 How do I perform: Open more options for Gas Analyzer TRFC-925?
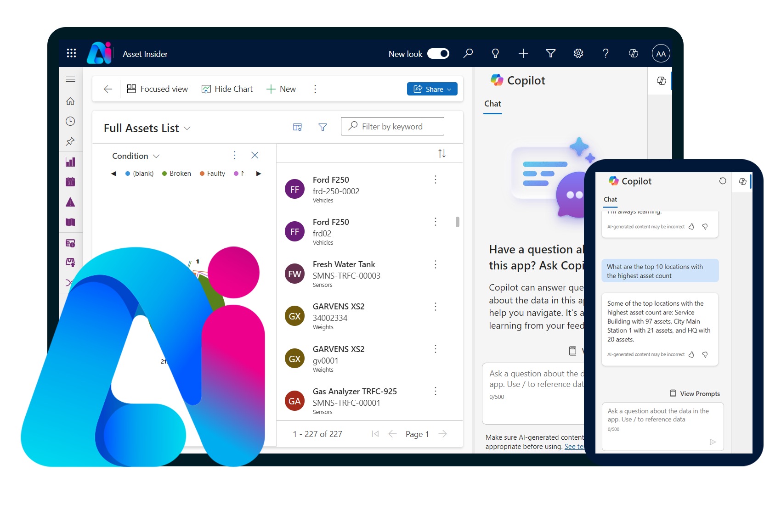point(436,391)
